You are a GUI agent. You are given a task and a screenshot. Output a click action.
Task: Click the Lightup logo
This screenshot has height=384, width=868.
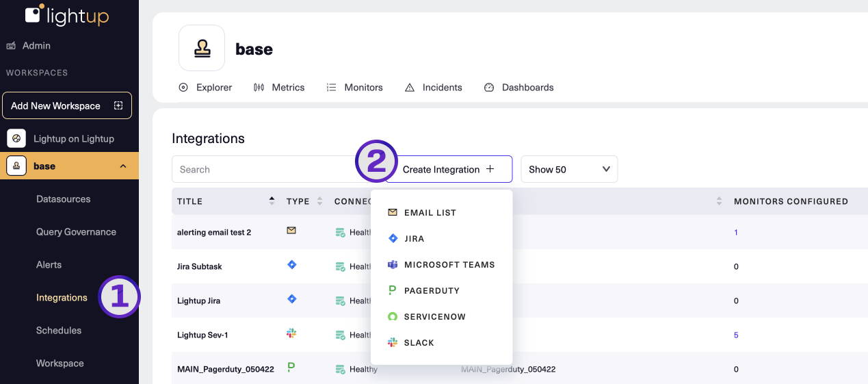tap(66, 15)
